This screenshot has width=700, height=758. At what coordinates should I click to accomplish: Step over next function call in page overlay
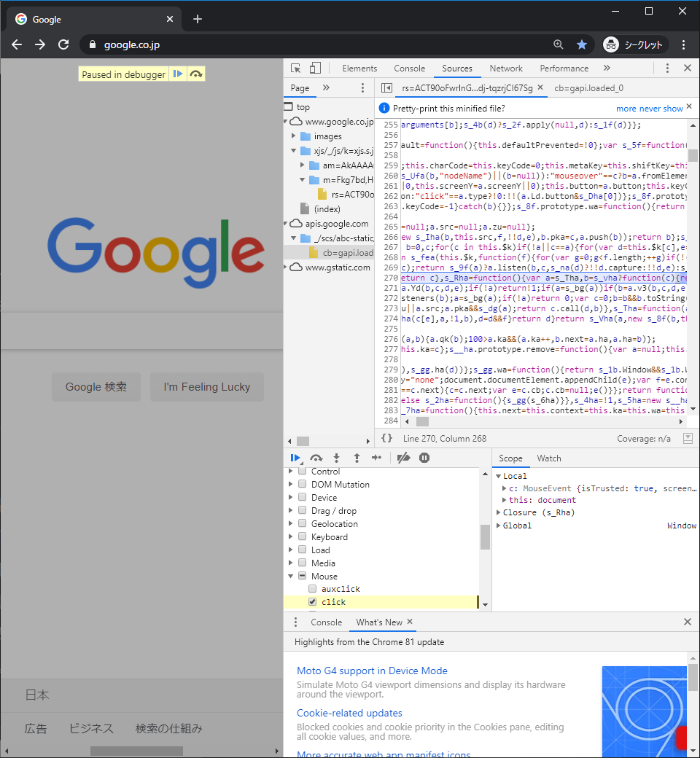pos(196,74)
